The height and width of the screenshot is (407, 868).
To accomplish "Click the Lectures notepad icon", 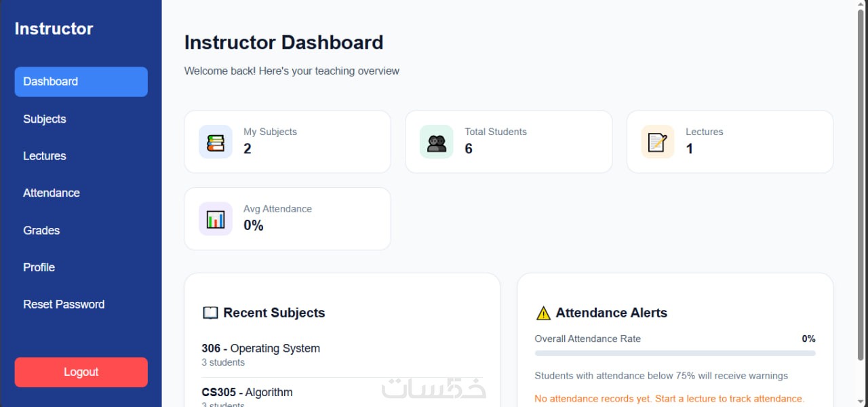I will [658, 142].
